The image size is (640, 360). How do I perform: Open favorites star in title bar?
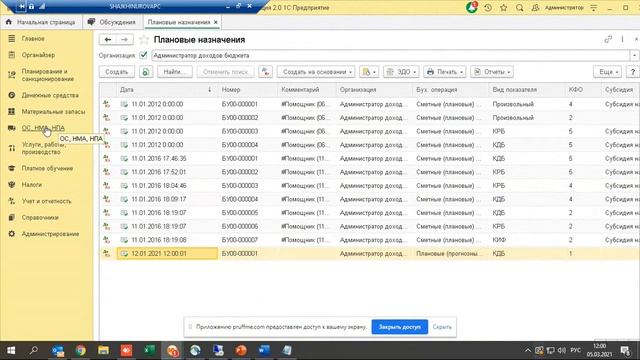coord(504,7)
